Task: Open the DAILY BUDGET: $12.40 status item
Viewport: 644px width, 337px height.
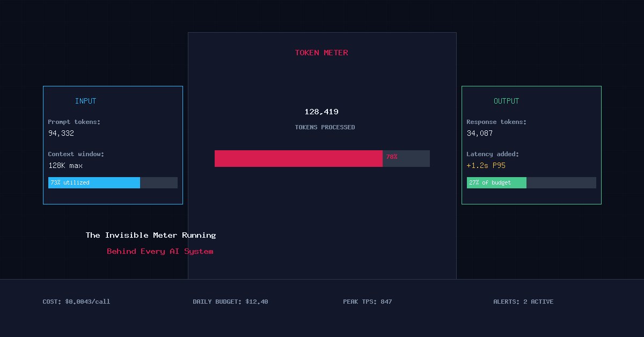Action: pyautogui.click(x=230, y=302)
